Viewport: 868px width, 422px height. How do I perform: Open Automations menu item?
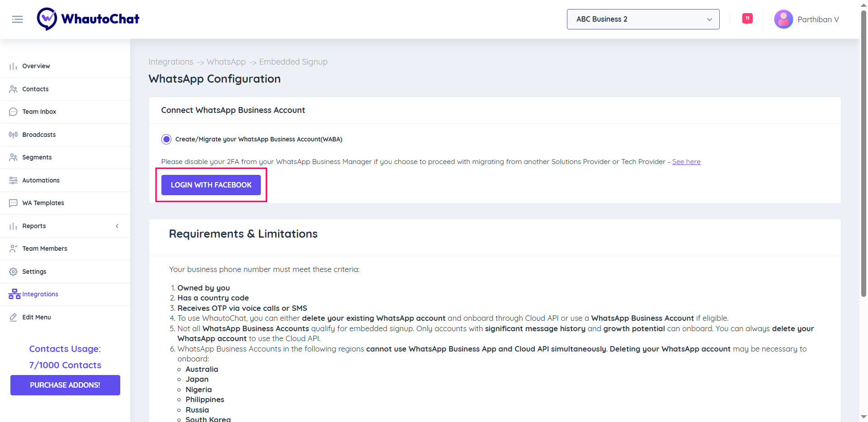tap(41, 180)
